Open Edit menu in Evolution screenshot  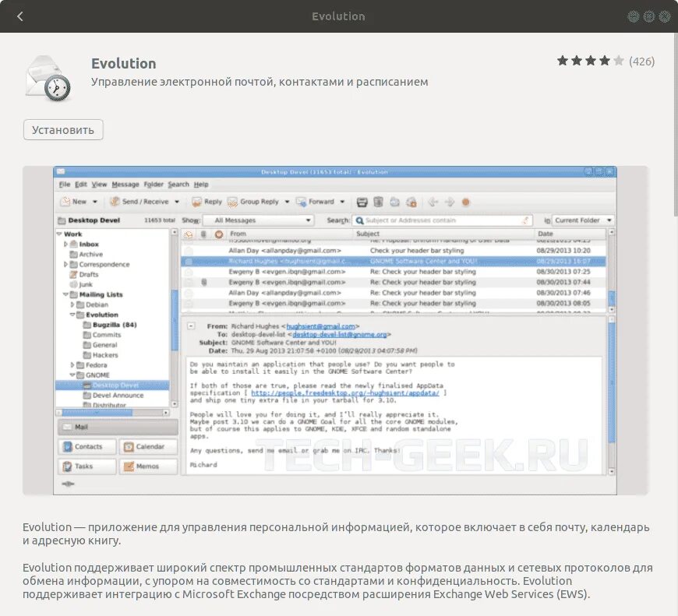pyautogui.click(x=81, y=185)
